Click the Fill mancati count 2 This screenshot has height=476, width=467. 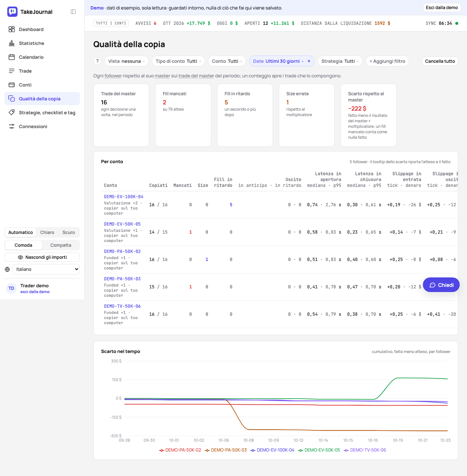pos(165,103)
